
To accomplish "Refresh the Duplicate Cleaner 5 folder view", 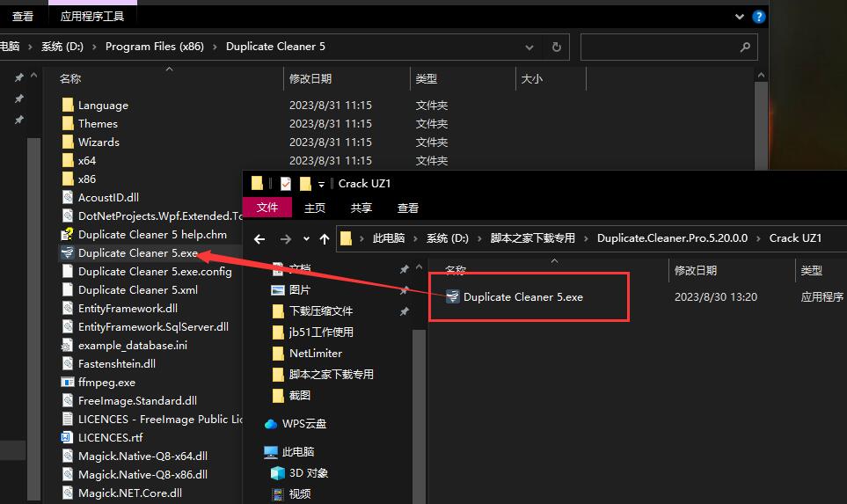I will click(557, 47).
